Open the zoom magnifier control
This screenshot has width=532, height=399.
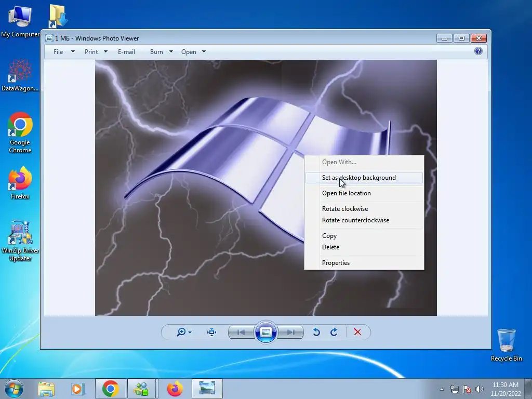coord(181,332)
